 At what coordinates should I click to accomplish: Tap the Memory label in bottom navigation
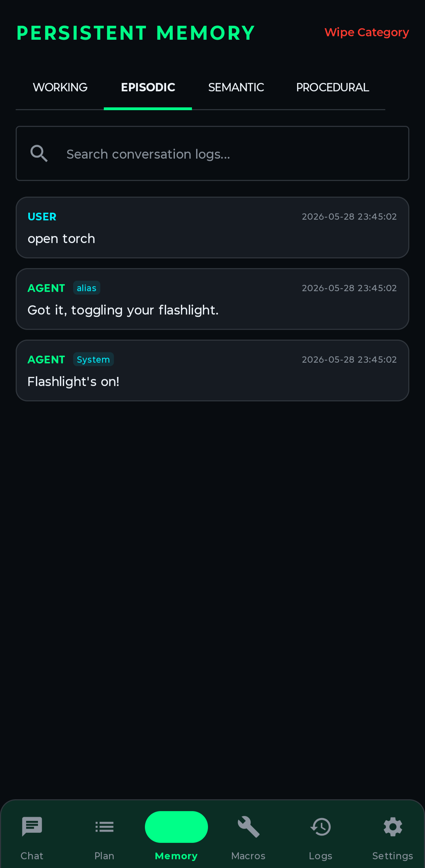point(176,856)
